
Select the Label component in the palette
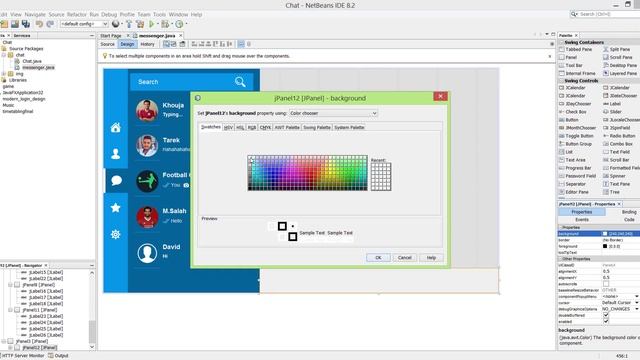[612, 104]
